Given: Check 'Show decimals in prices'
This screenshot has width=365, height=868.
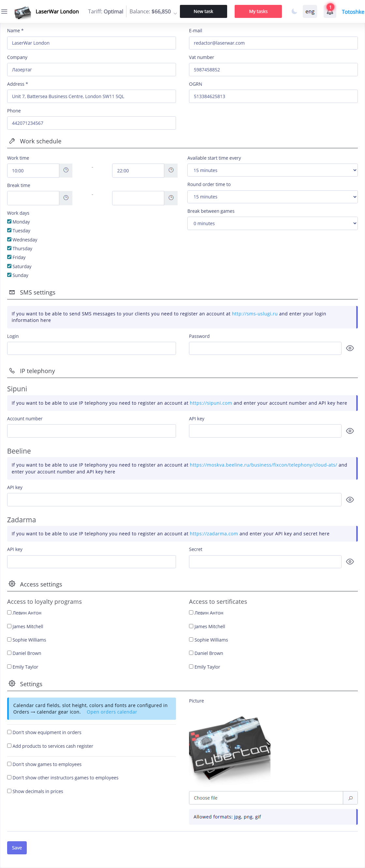Looking at the screenshot, I should 9,791.
